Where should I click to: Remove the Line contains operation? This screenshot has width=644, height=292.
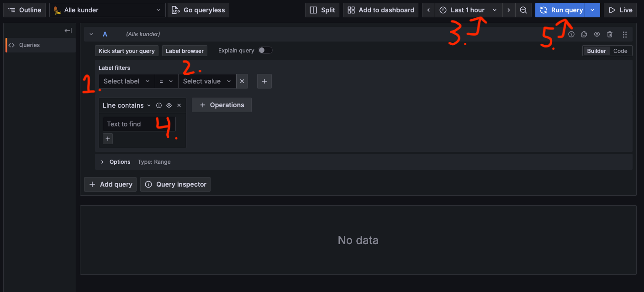tap(179, 105)
